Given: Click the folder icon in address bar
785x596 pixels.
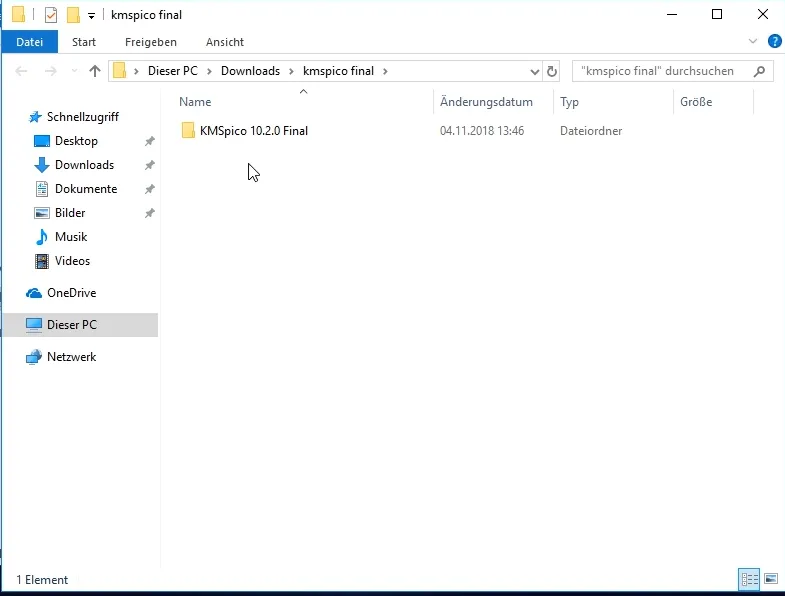Looking at the screenshot, I should 119,71.
